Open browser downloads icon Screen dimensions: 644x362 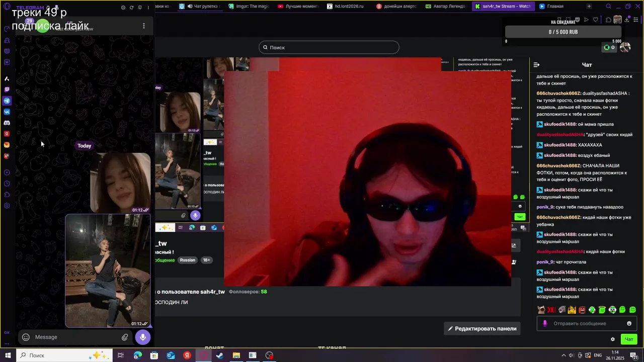pos(627,20)
